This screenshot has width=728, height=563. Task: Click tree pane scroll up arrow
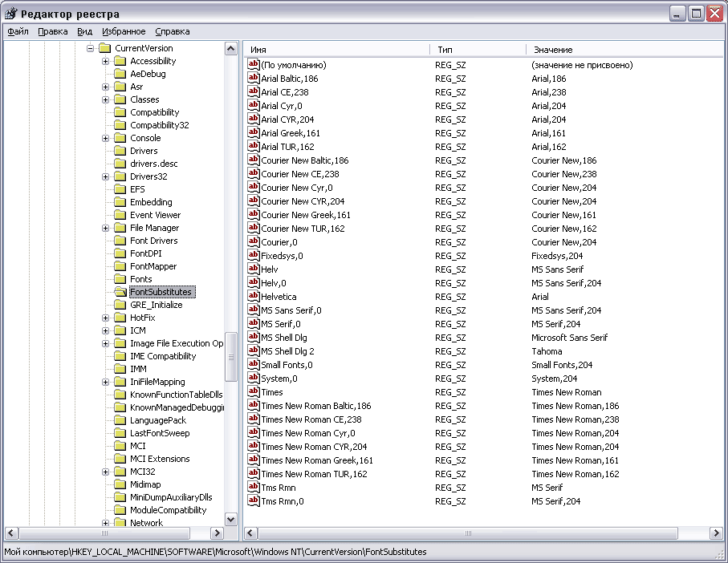pyautogui.click(x=230, y=48)
